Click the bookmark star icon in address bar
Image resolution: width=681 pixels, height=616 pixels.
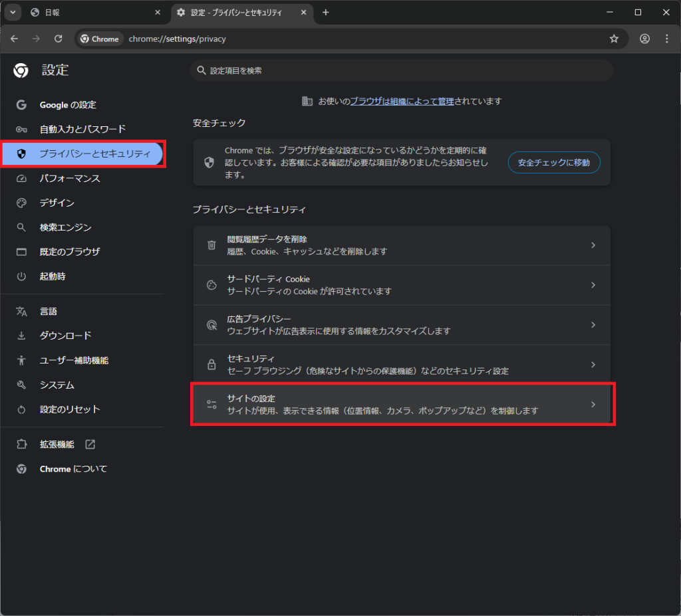tap(614, 39)
